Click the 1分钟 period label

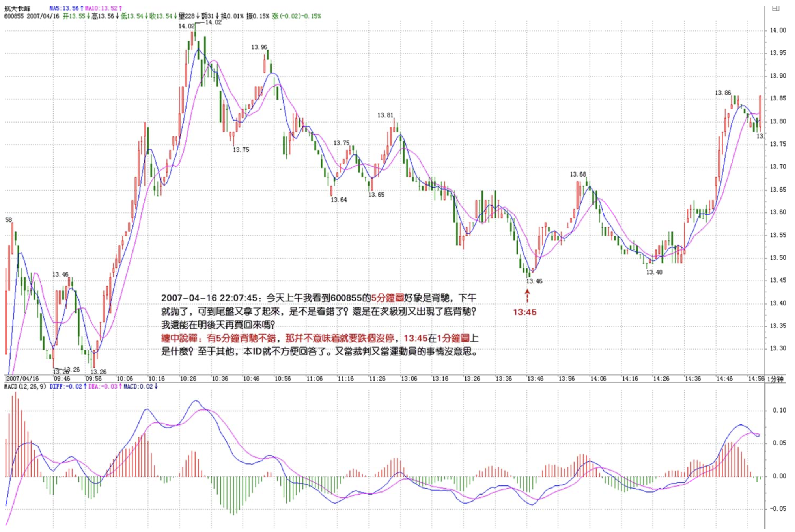[775, 379]
